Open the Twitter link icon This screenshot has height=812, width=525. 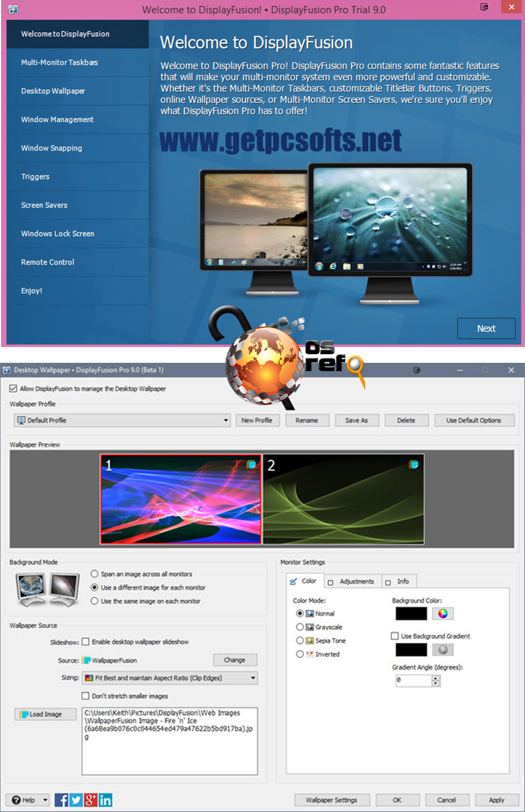click(76, 800)
